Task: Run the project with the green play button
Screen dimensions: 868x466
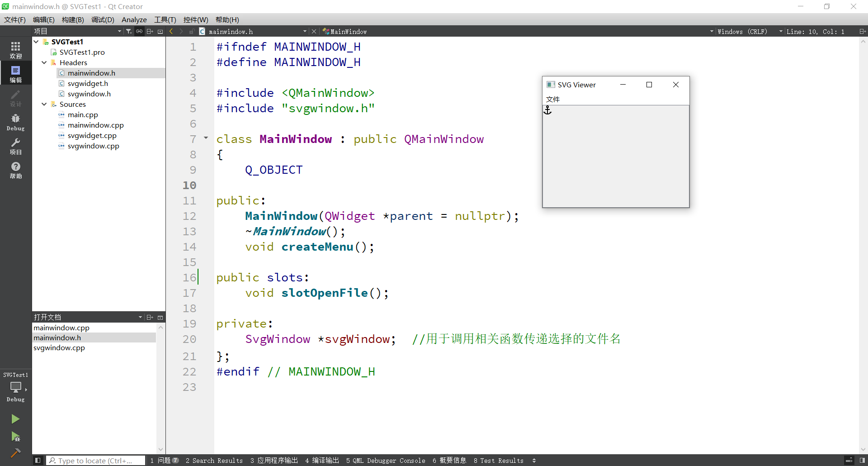Action: pyautogui.click(x=15, y=419)
